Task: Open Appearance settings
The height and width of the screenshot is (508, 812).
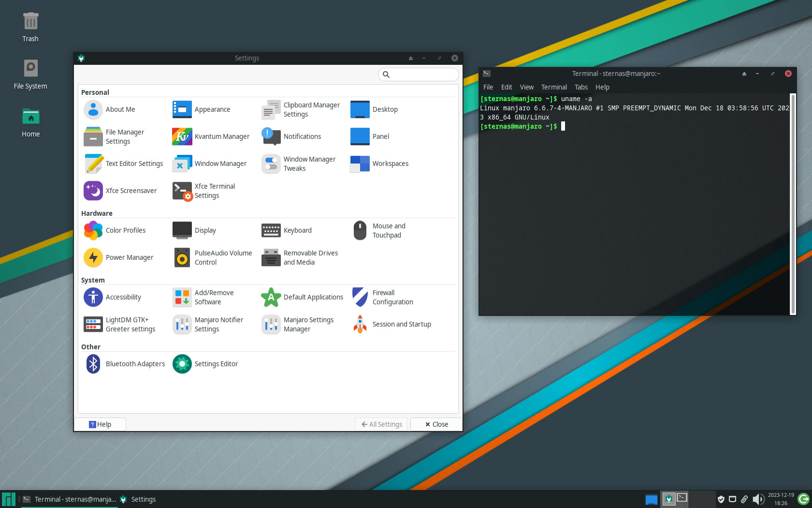Action: tap(202, 109)
